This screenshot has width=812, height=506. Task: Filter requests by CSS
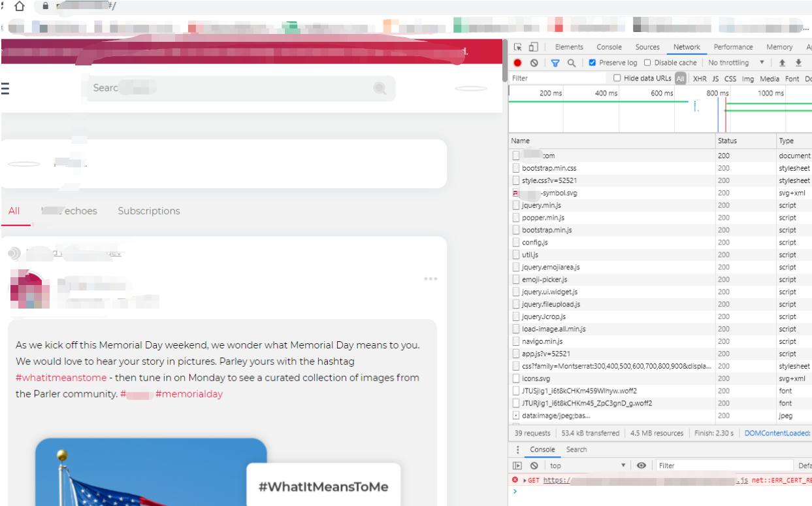pyautogui.click(x=730, y=78)
